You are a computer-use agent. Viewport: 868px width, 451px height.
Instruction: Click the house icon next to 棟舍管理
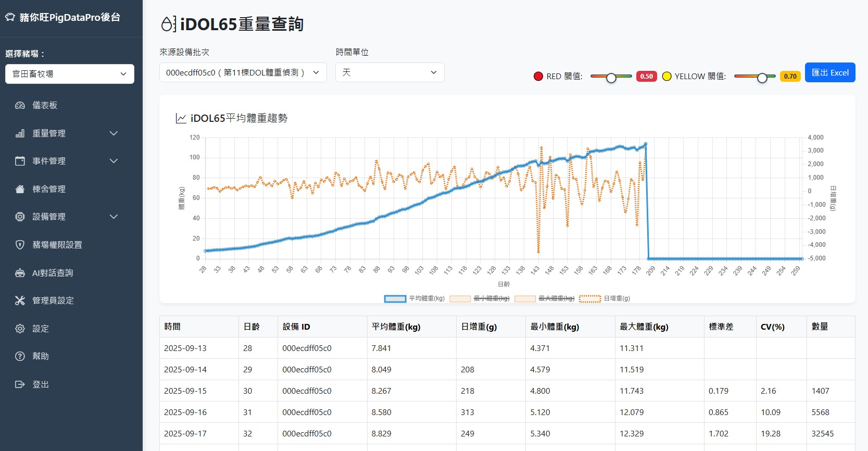(x=20, y=189)
